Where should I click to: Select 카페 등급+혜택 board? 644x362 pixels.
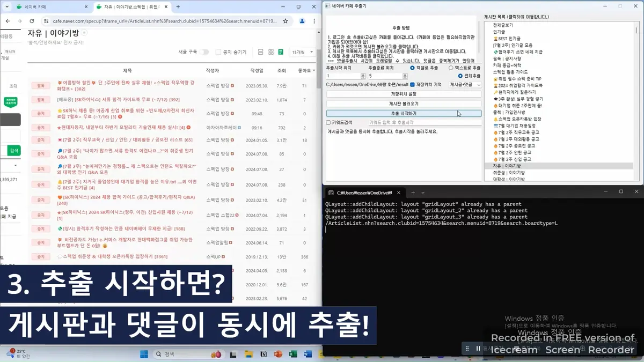pyautogui.click(x=508, y=65)
